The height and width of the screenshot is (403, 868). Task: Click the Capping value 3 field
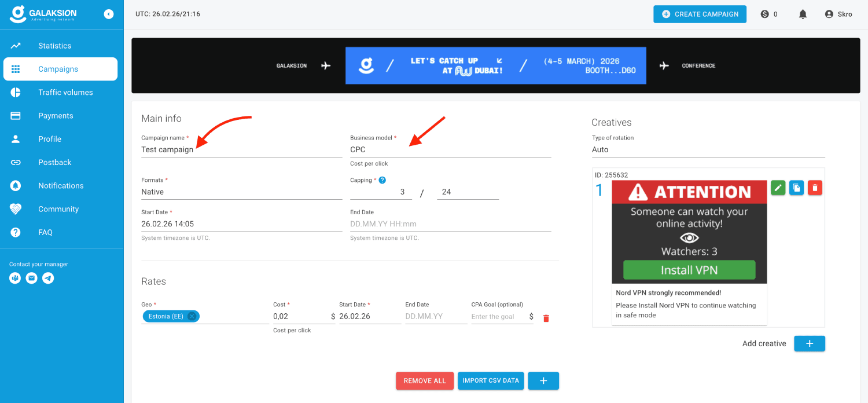pyautogui.click(x=381, y=192)
